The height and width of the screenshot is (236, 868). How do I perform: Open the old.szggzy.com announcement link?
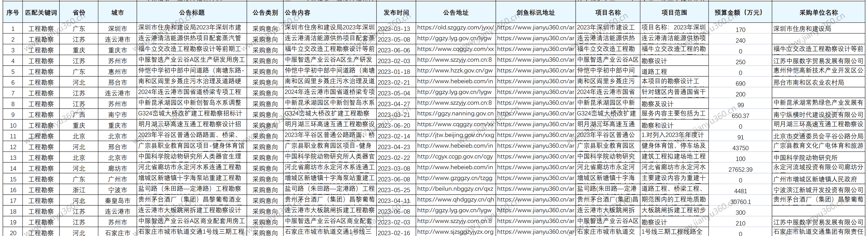[x=455, y=28]
